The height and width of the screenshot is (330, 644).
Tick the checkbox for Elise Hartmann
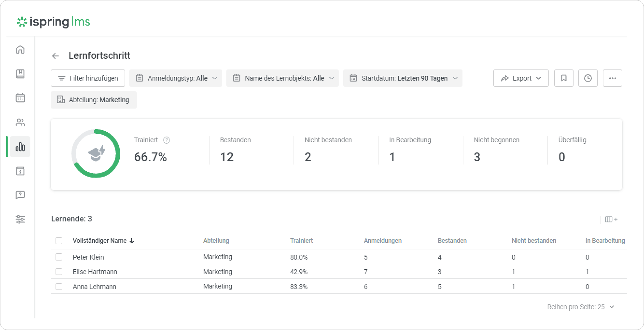59,271
